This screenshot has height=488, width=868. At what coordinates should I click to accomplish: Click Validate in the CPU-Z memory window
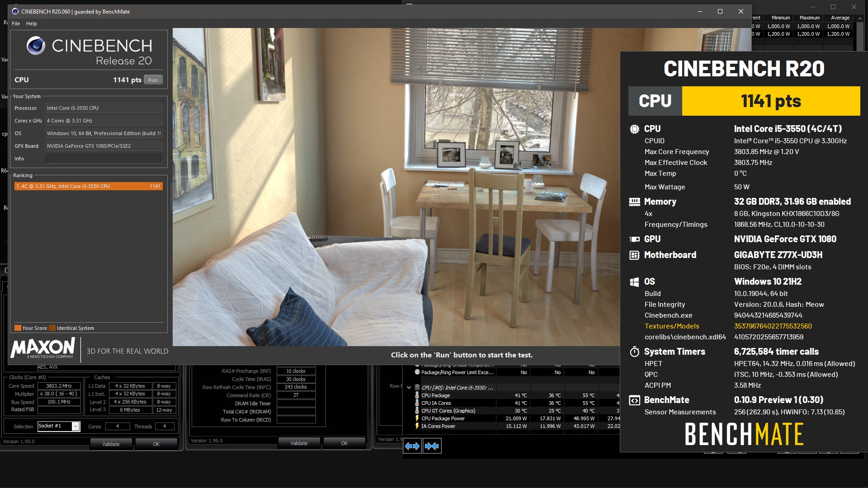pos(299,443)
